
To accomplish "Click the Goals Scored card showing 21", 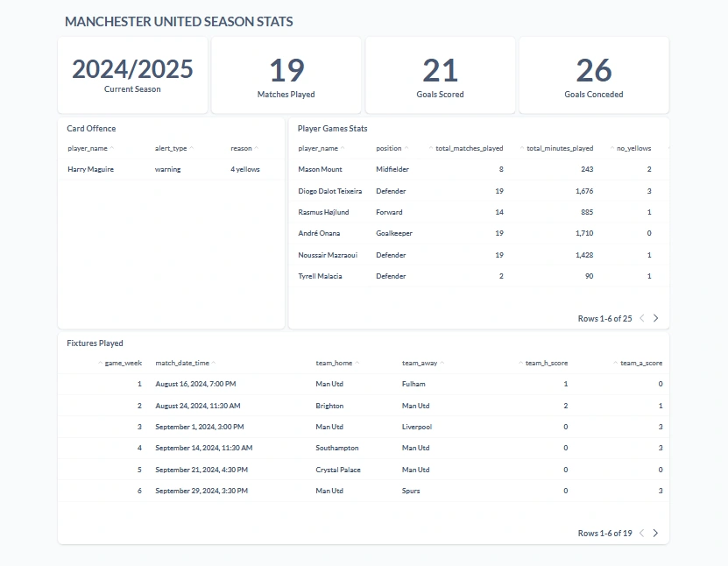I will coord(440,75).
